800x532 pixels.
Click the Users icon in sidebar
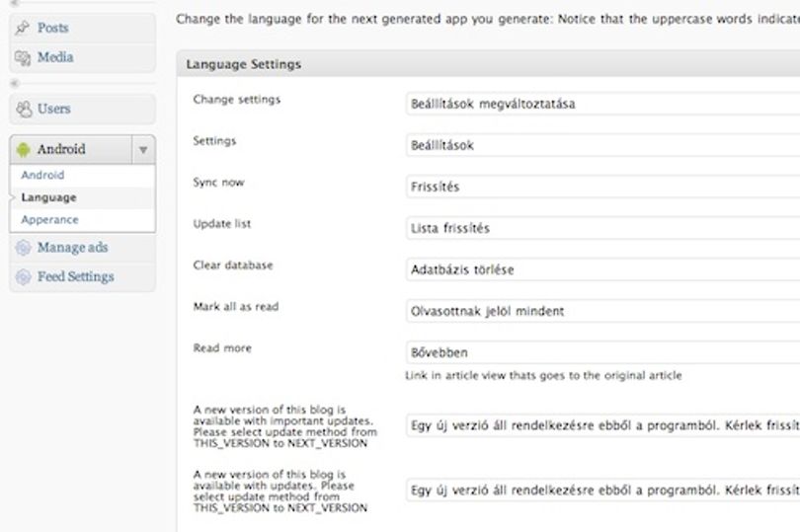click(x=24, y=109)
